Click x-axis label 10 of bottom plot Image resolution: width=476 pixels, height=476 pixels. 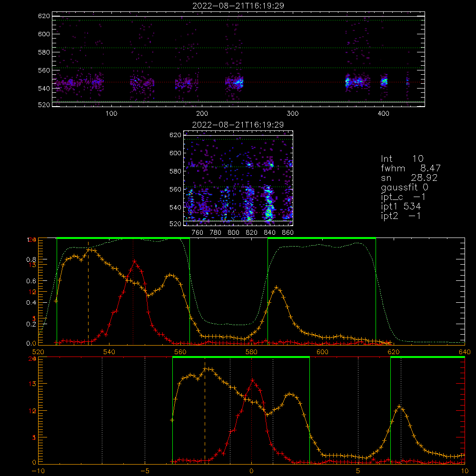coord(465,471)
